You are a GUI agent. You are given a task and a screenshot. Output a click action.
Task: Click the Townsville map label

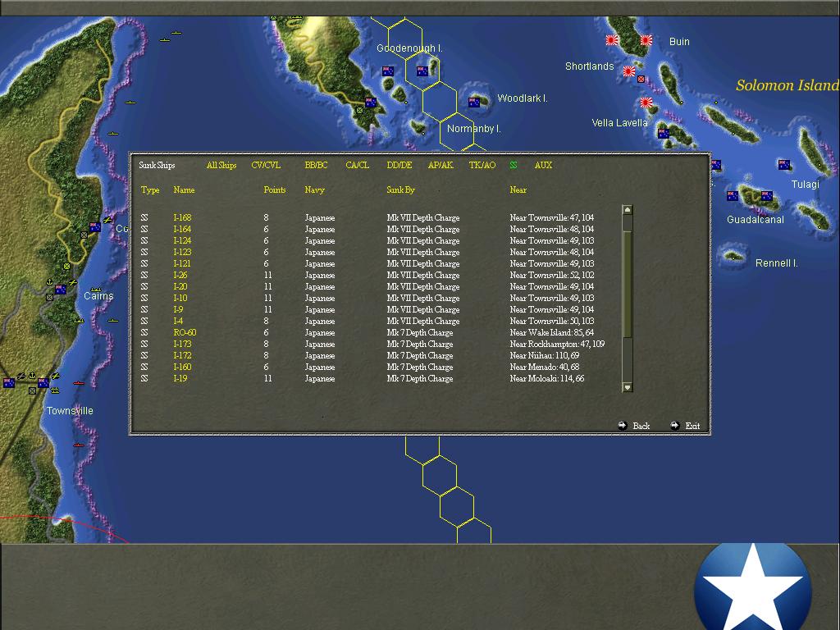click(x=70, y=410)
